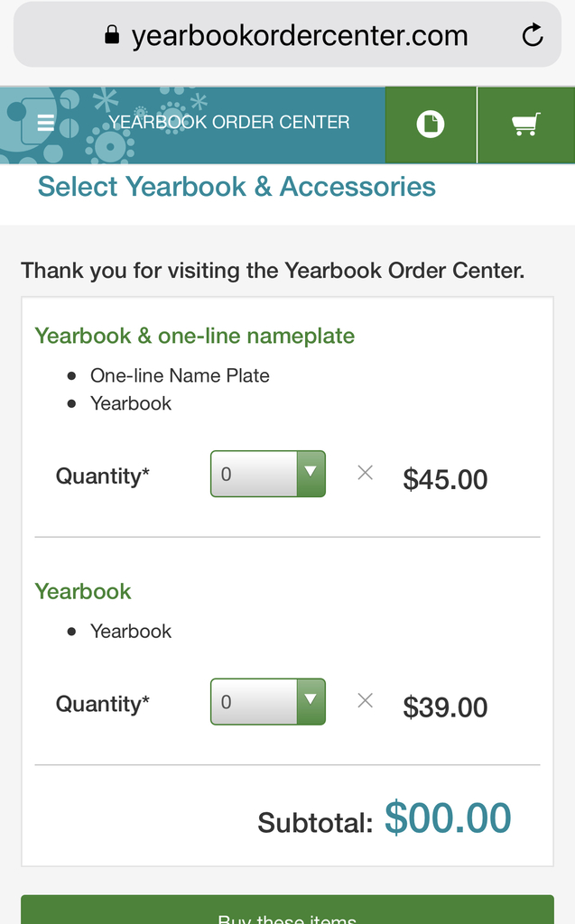
Task: Click Yearbook & one-line nameplate heading
Action: coord(195,336)
